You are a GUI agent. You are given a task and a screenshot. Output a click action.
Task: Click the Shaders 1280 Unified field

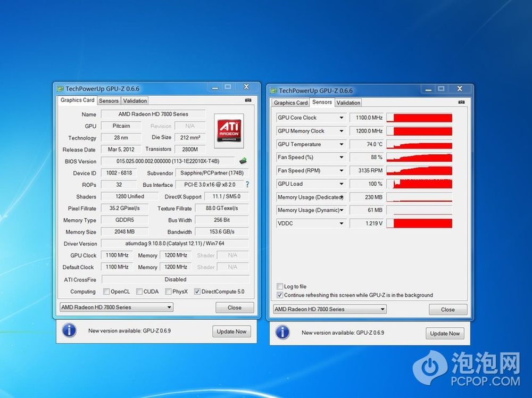[x=130, y=196]
